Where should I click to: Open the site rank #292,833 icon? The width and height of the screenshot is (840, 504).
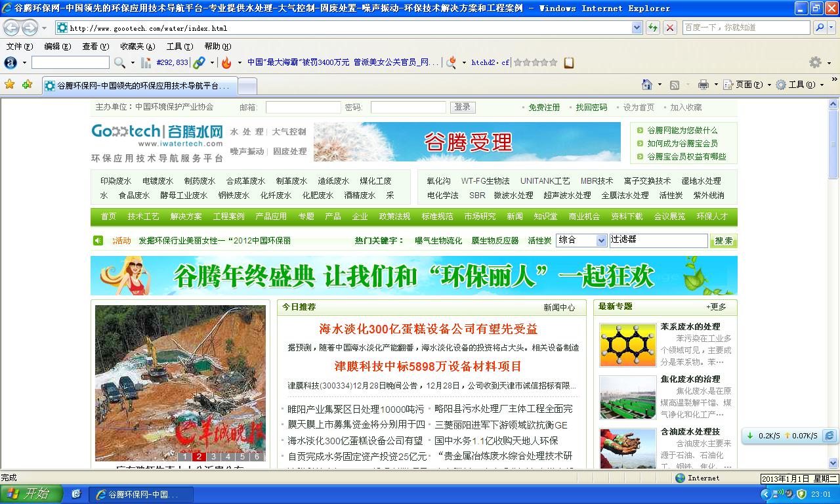146,62
